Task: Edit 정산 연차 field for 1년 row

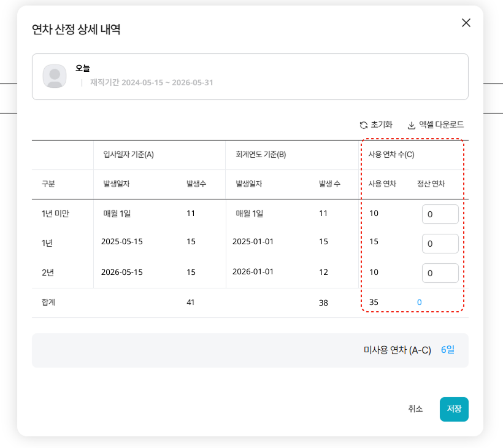Action: [x=440, y=244]
